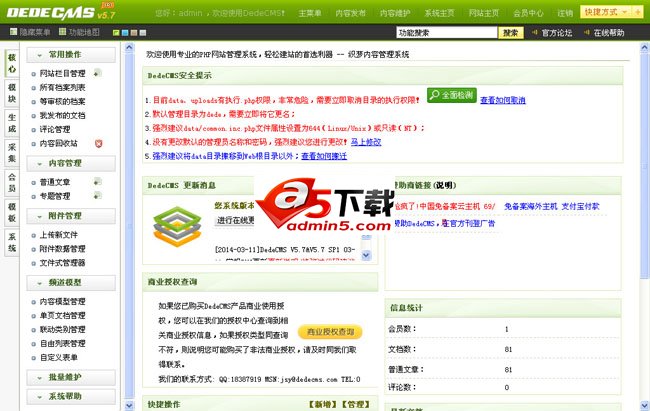The image size is (650, 411).
Task: Click the arrow icon before 在线帮助
Action: tap(587, 32)
